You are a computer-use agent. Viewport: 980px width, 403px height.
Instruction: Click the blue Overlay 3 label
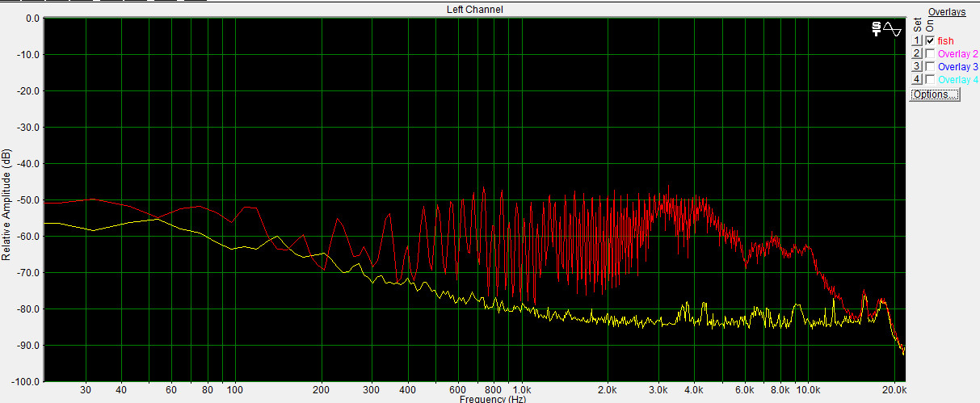(x=957, y=66)
